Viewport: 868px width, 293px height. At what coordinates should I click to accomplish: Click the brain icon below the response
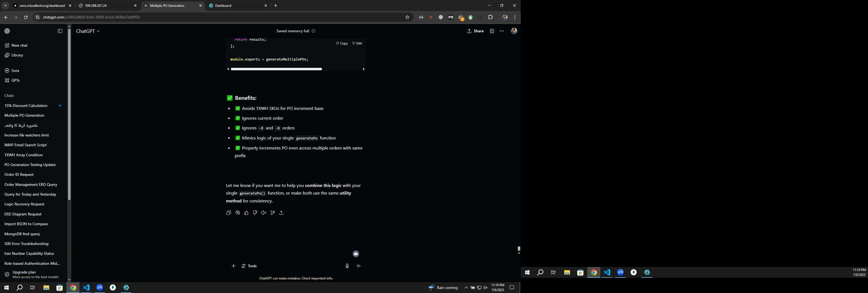pos(238,213)
